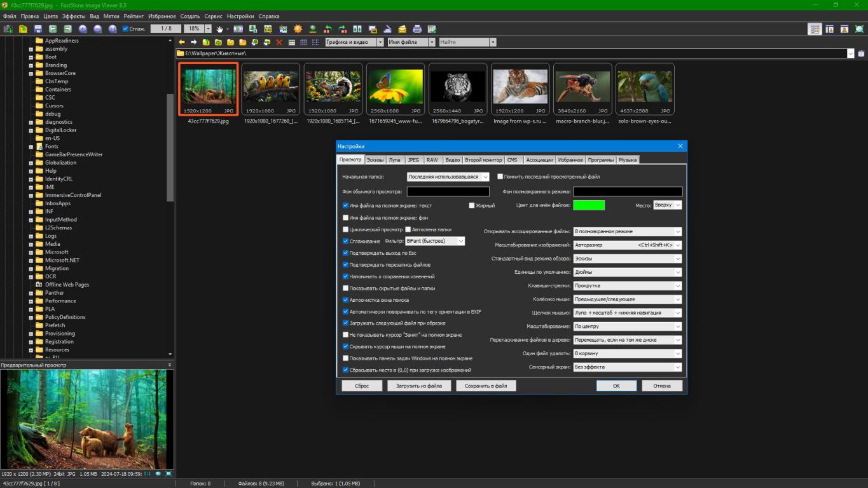Open the Колёсико мыши dropdown
Screen dimensions: 868x488
tap(627, 299)
